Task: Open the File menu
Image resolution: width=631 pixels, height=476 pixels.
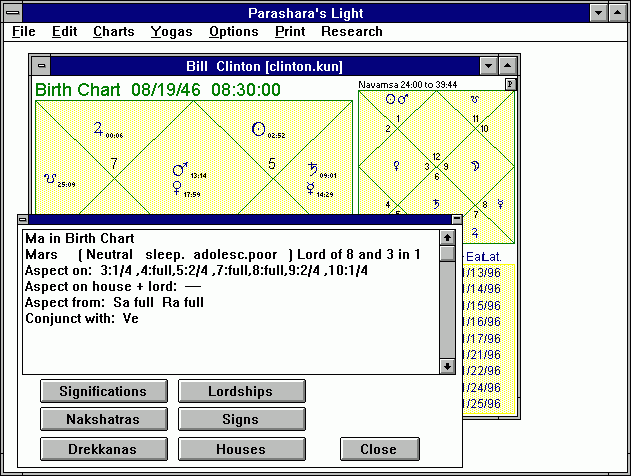Action: pyautogui.click(x=24, y=31)
